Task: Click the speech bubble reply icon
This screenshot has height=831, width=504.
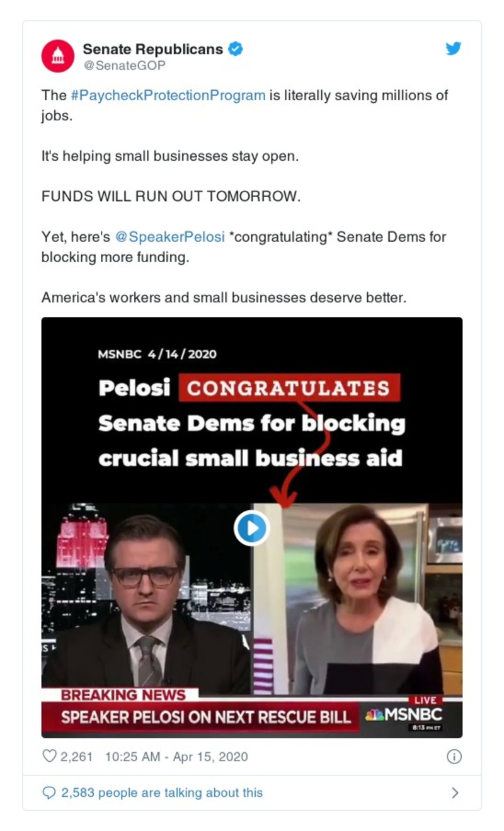Action: 49,793
